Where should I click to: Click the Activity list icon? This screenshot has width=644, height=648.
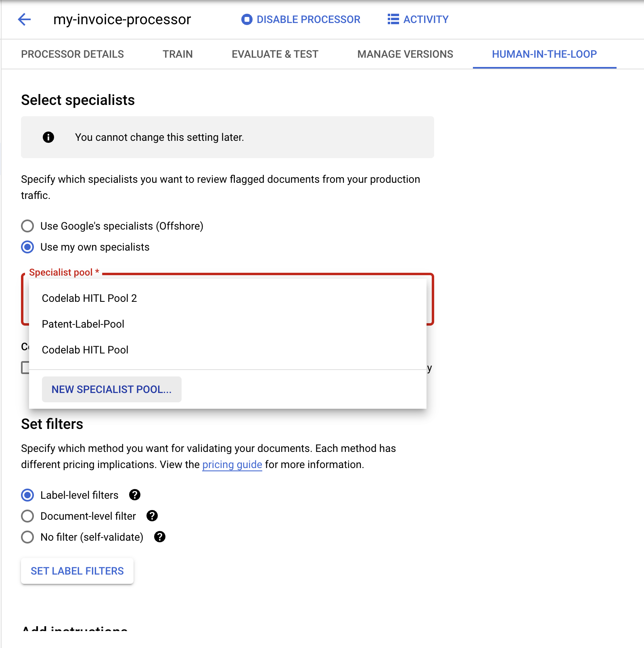point(393,19)
